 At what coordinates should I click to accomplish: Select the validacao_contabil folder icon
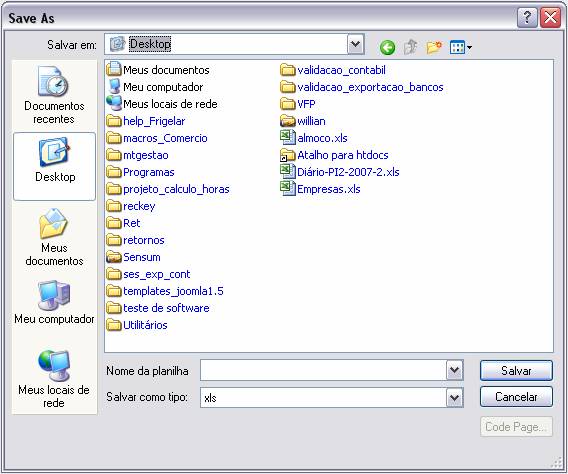coord(288,70)
